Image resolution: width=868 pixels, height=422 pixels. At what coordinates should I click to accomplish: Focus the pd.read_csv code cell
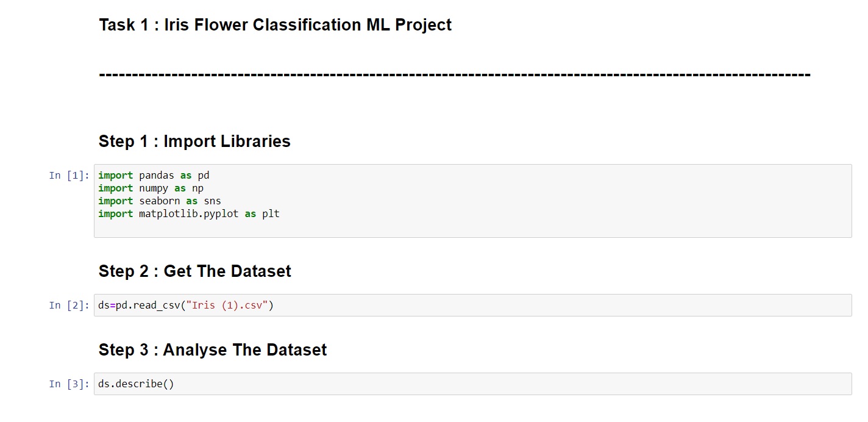[472, 306]
